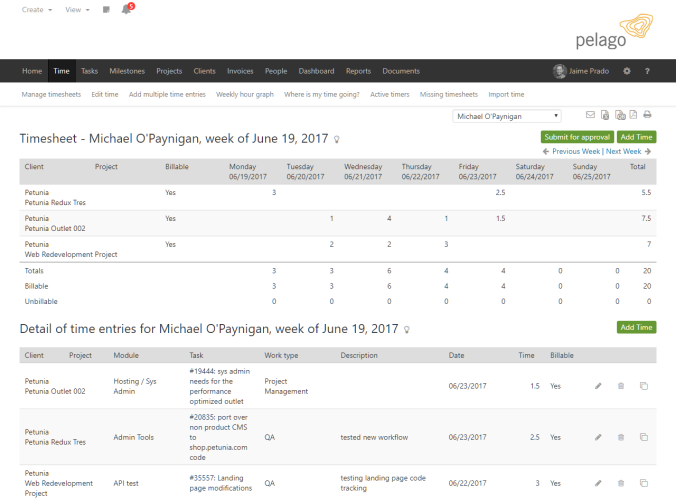Open Add multiple time entries link
Viewport: 676px width, 500px height.
(167, 94)
